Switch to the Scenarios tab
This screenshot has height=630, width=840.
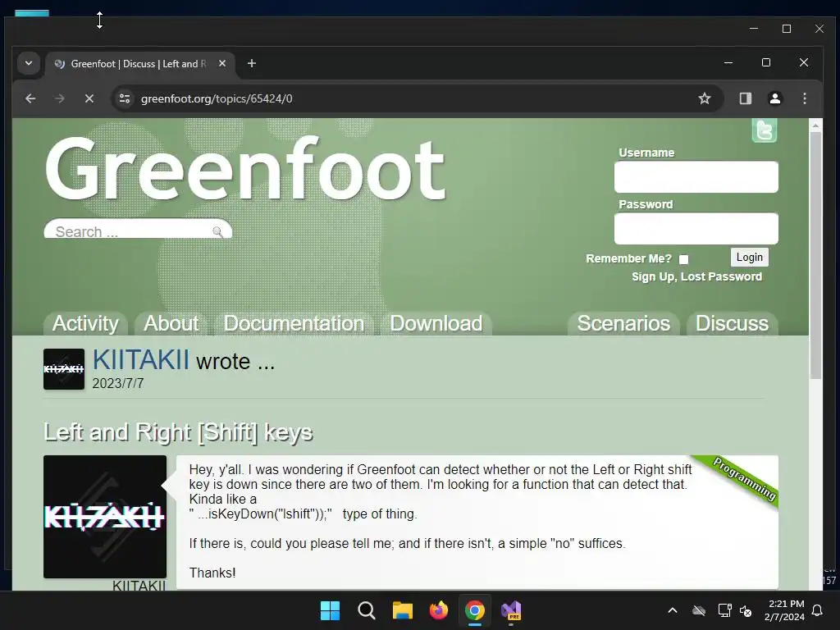pyautogui.click(x=623, y=323)
